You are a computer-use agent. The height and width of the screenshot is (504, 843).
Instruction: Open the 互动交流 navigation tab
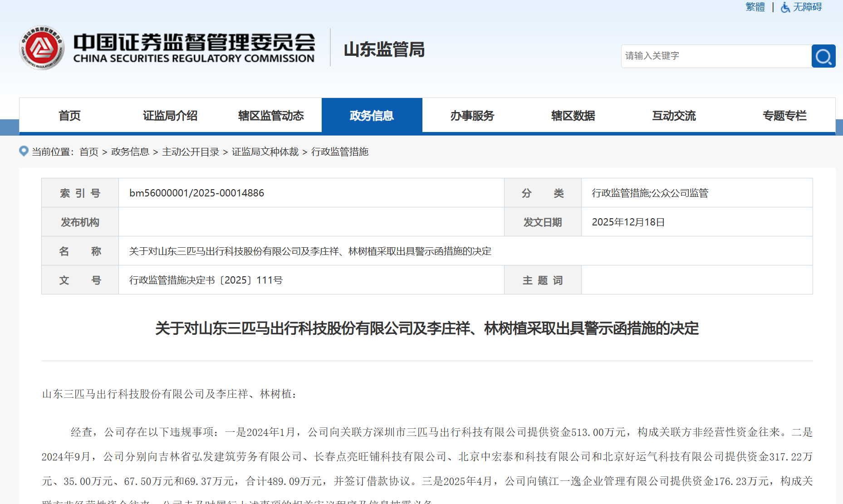pyautogui.click(x=674, y=116)
